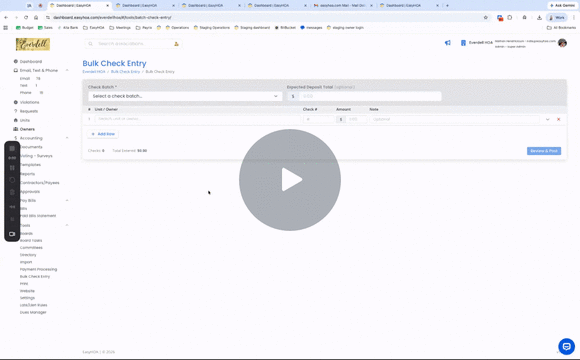The image size is (580, 360).
Task: Click the icon beside the association search
Action: pos(176,44)
